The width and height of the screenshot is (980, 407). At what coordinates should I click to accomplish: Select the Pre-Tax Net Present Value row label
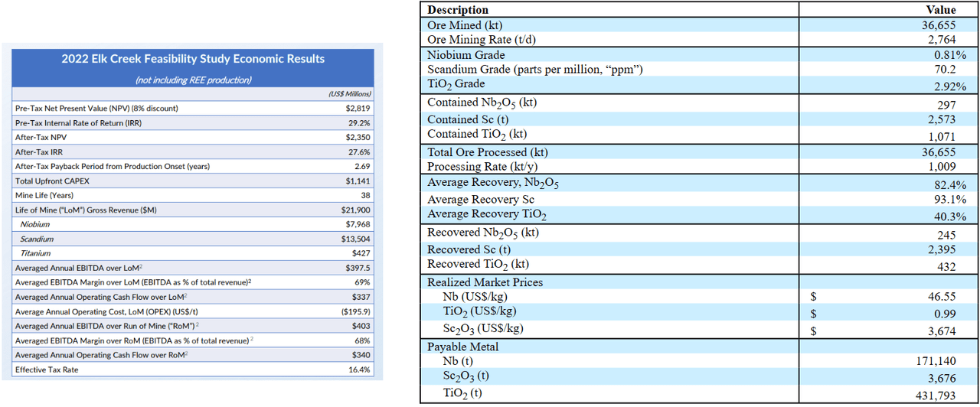96,109
